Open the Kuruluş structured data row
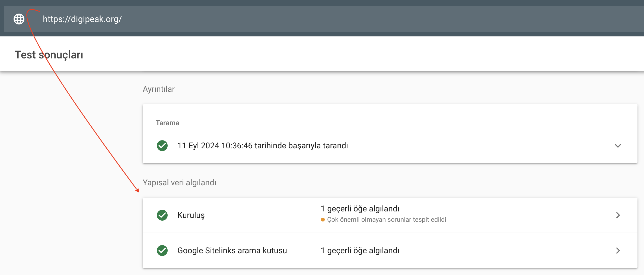This screenshot has height=275, width=644. [390, 215]
